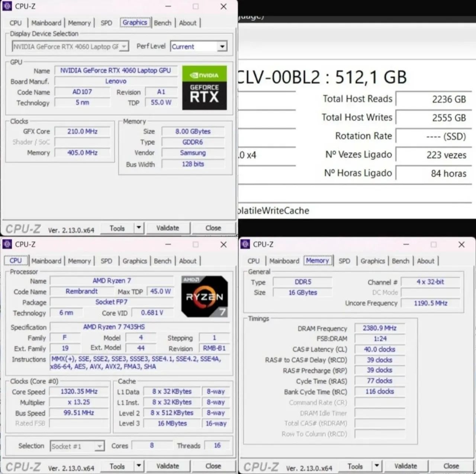Click Close button in CPU window

click(213, 466)
